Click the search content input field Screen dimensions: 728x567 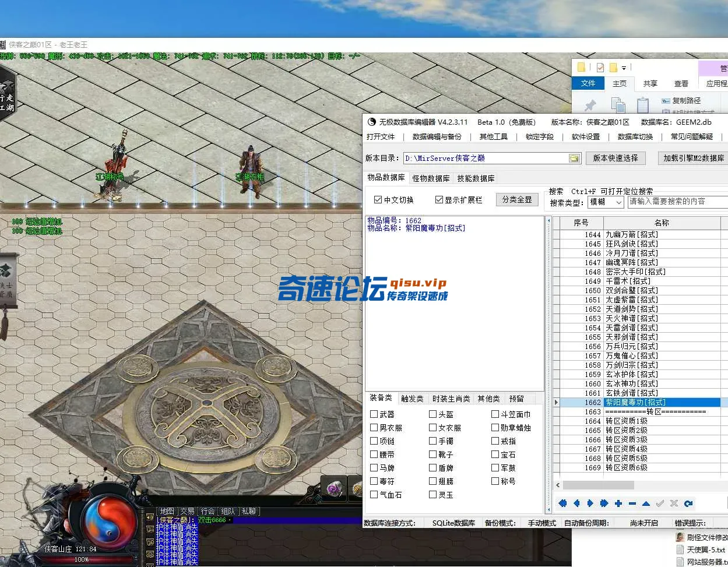(678, 202)
